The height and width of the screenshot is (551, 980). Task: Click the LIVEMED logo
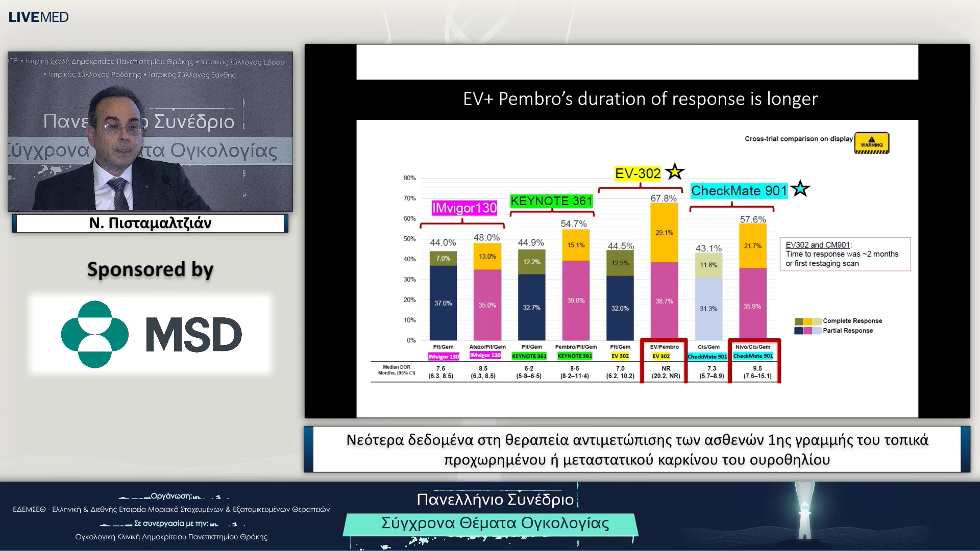[38, 17]
